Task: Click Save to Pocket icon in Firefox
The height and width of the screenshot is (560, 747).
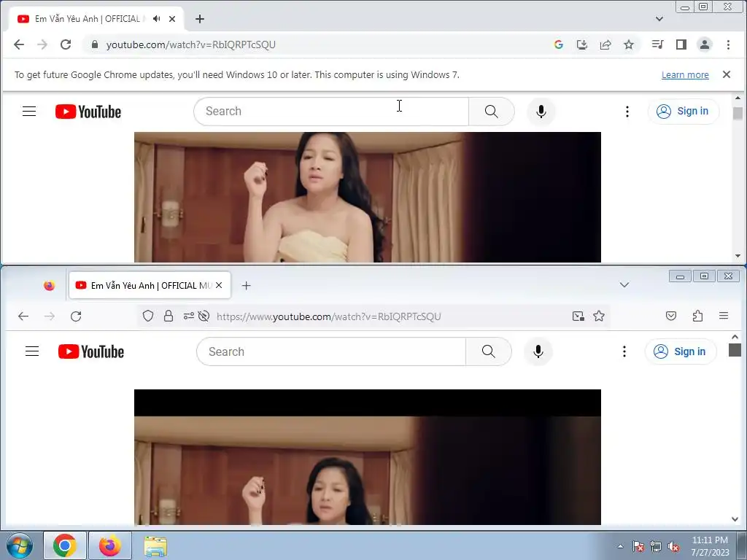Action: click(671, 316)
